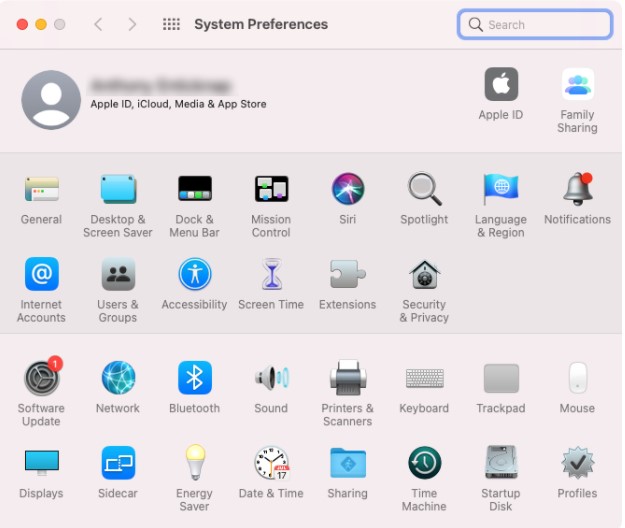Viewport: 625px width, 528px height.
Task: Go forward with the right chevron
Action: pos(132,24)
